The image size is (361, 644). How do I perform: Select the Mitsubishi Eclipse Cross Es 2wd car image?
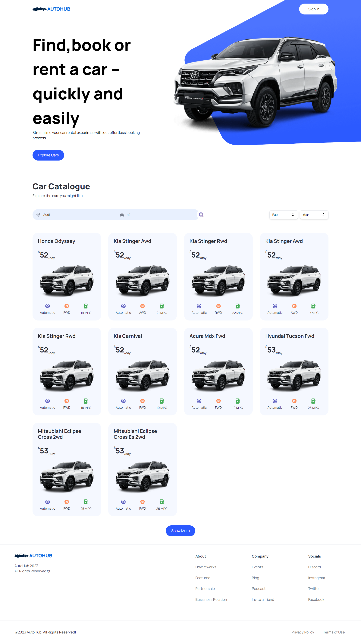(x=143, y=476)
